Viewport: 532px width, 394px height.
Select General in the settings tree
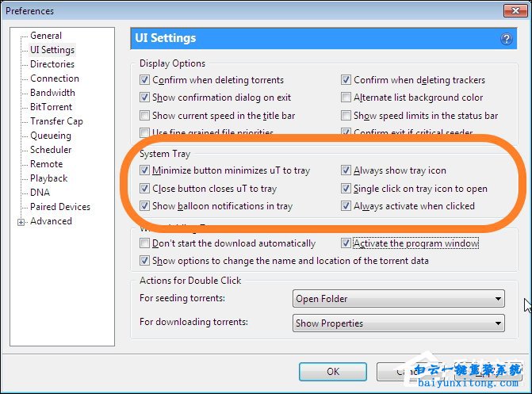[x=46, y=36]
